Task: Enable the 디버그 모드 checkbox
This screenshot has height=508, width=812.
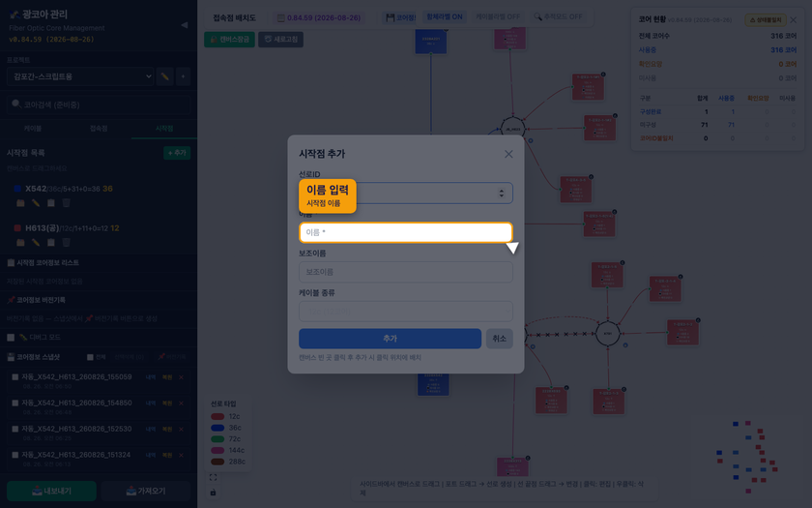Action: coord(11,338)
